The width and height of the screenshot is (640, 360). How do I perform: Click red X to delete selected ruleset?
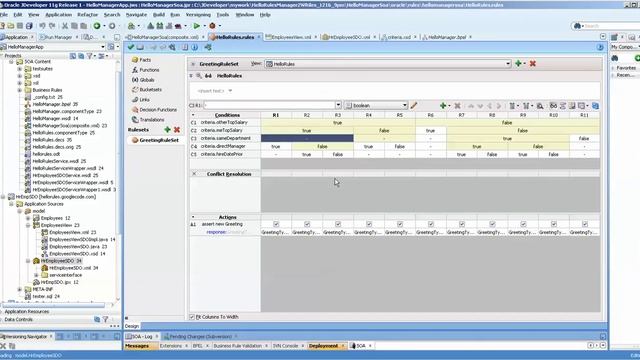pos(177,129)
